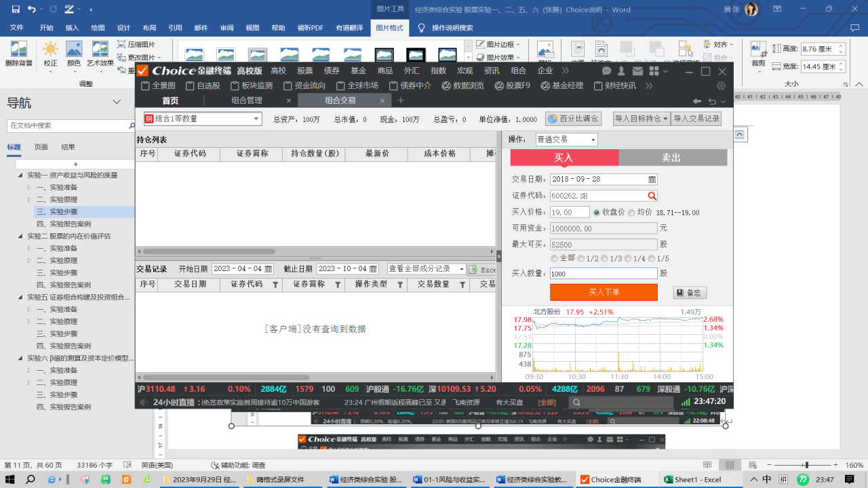Click the 买入数量 input field
Image resolution: width=868 pixels, height=488 pixels.
[604, 273]
